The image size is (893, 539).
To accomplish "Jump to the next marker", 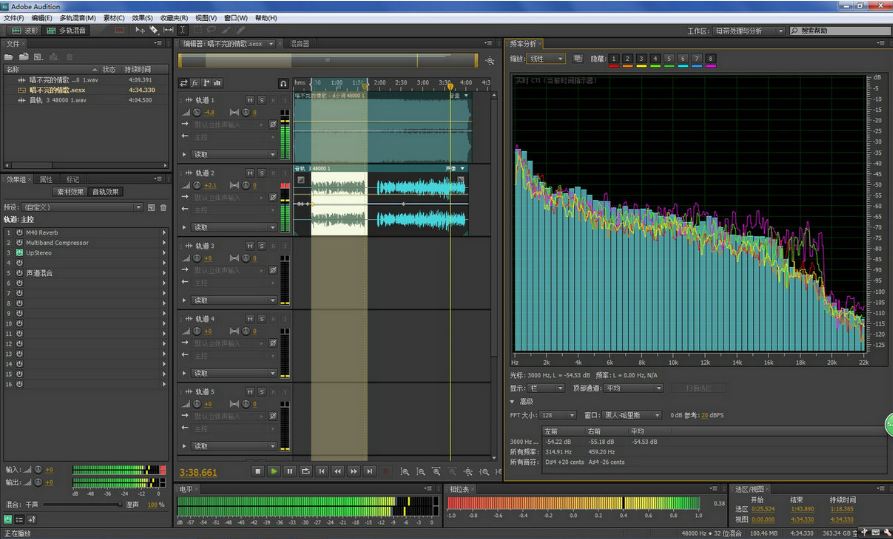I will click(x=370, y=471).
